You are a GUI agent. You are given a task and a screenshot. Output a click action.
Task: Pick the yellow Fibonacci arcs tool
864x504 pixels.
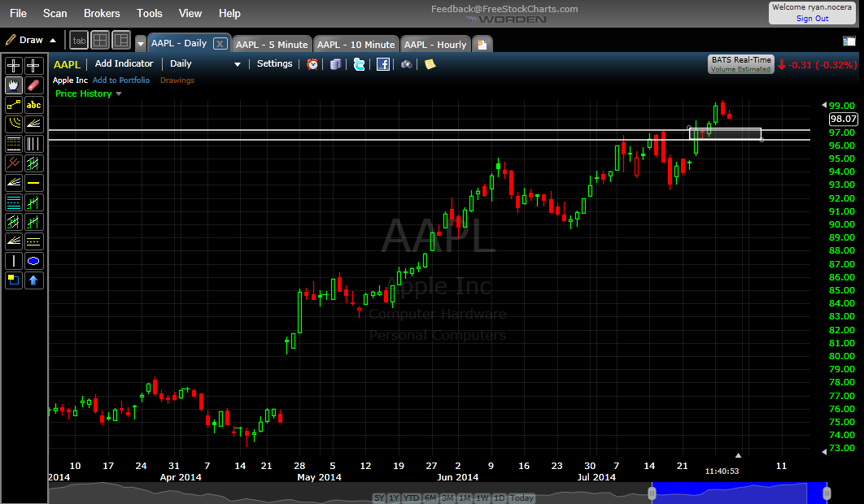14,124
